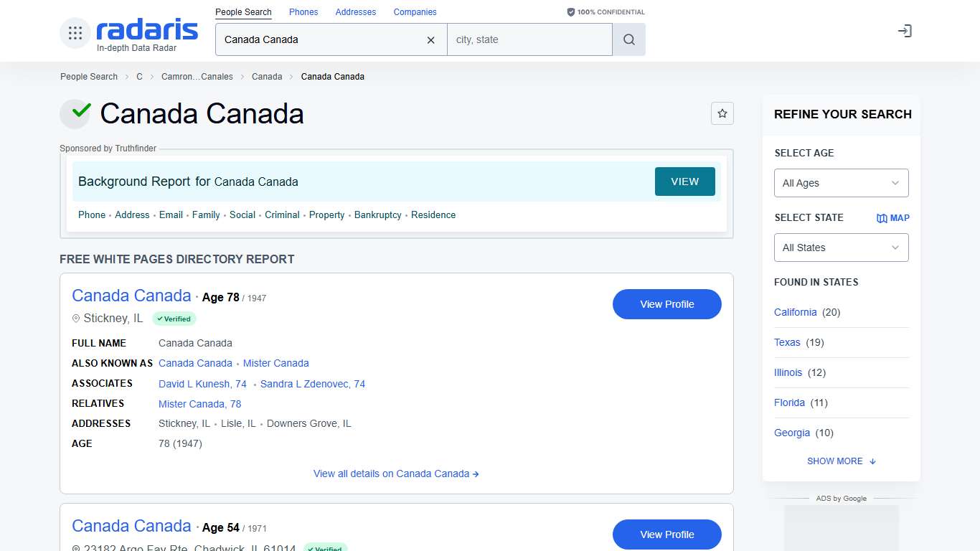
Task: Expand SHOW MORE under Found in States
Action: (841, 461)
